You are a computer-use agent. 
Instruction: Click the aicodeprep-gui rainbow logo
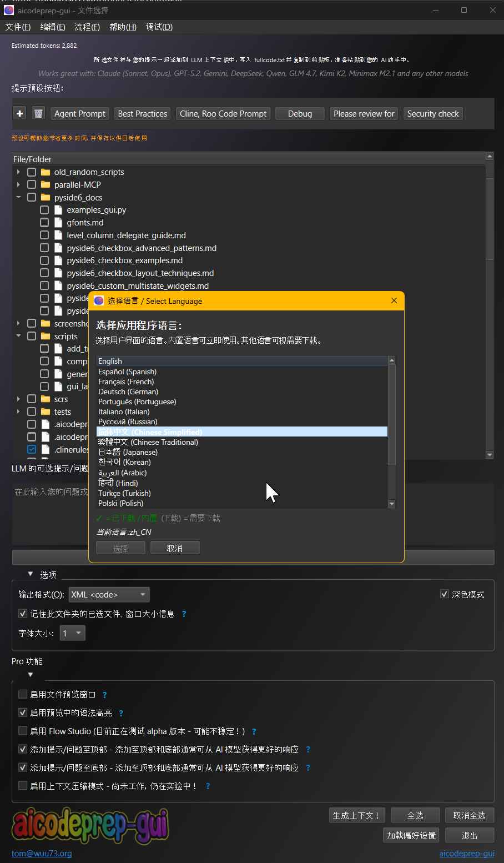[x=90, y=826]
